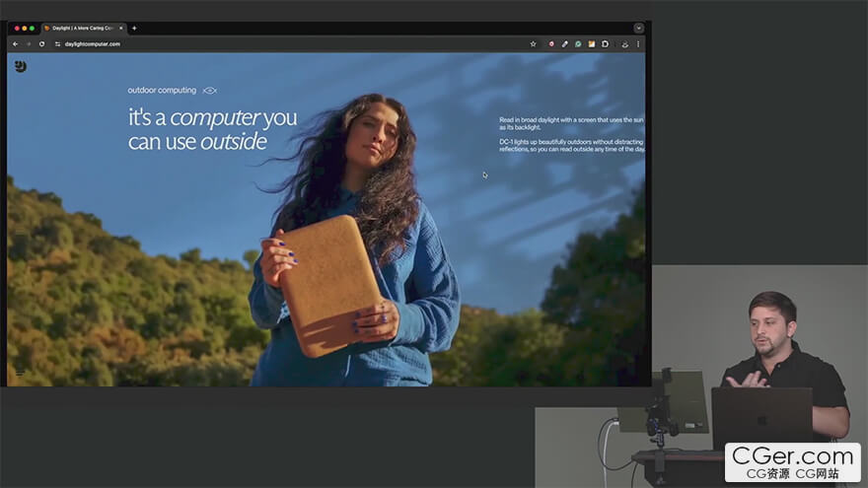
Task: Click the outdoor computing label
Action: point(162,91)
